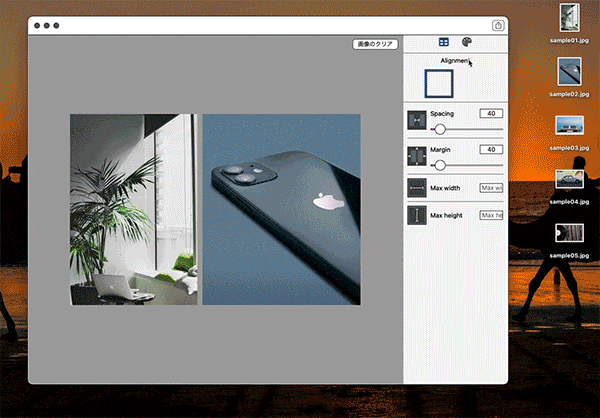Select the square Alignment box
This screenshot has height=418, width=600.
point(439,83)
